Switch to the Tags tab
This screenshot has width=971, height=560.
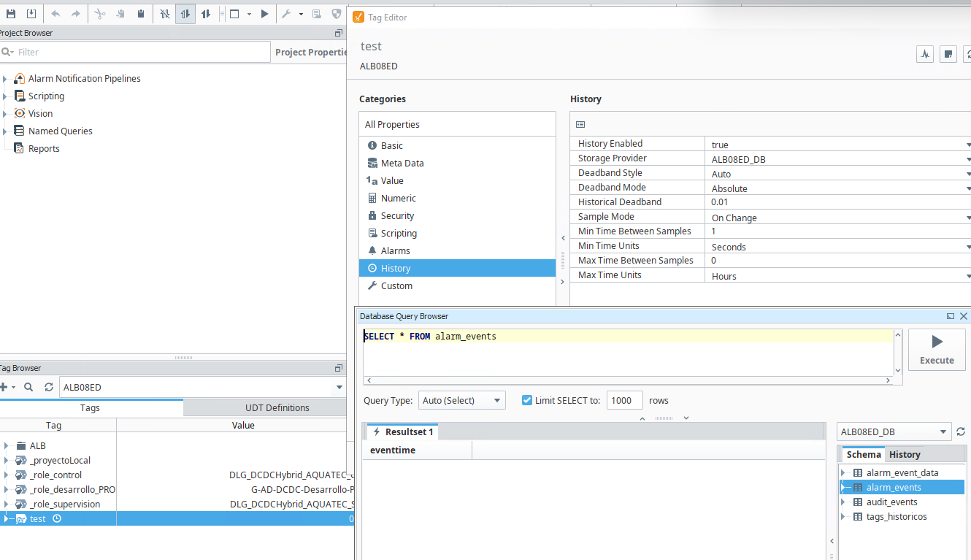pyautogui.click(x=91, y=407)
